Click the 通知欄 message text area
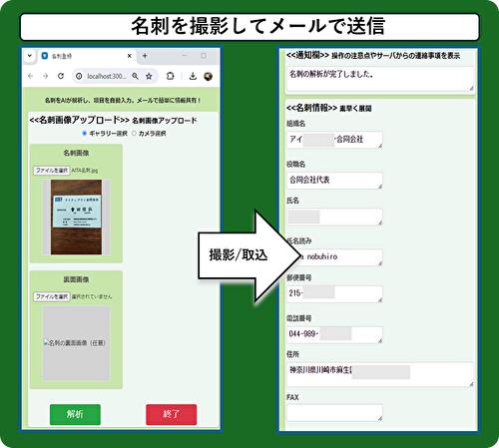Viewport: 499px width, 448px height. click(380, 79)
